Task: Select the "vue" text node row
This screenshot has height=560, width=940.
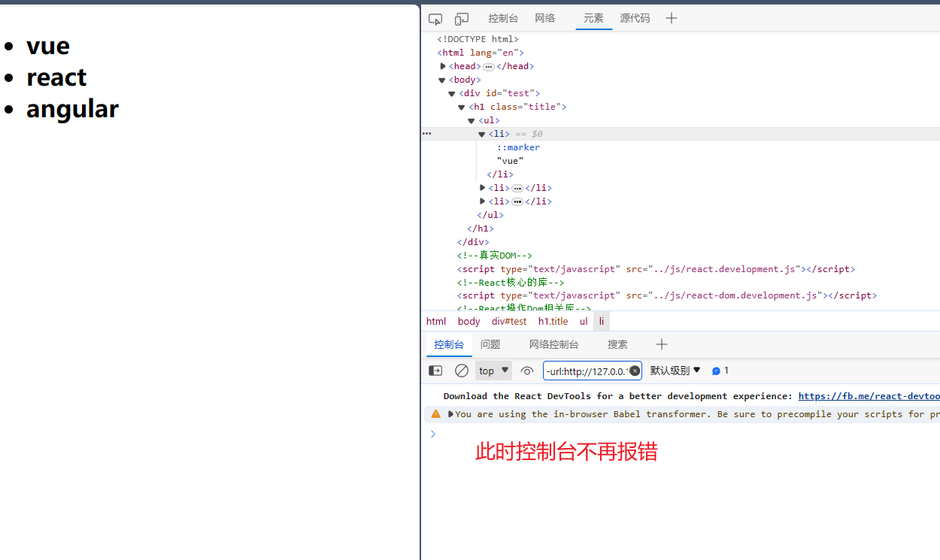Action: [x=510, y=161]
